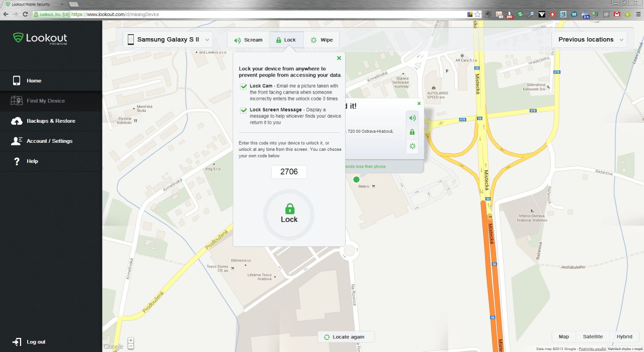This screenshot has width=644, height=352.
Task: Select the Lock tab
Action: pos(286,40)
